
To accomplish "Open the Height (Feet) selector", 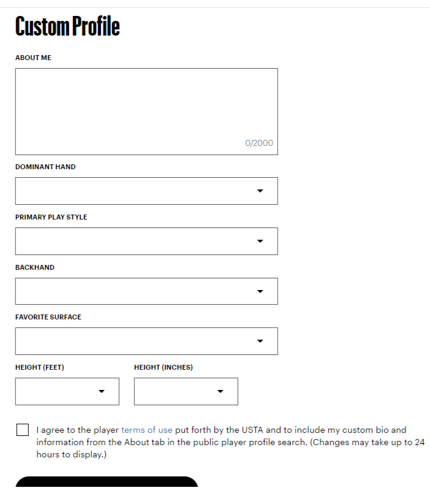I will tap(67, 391).
